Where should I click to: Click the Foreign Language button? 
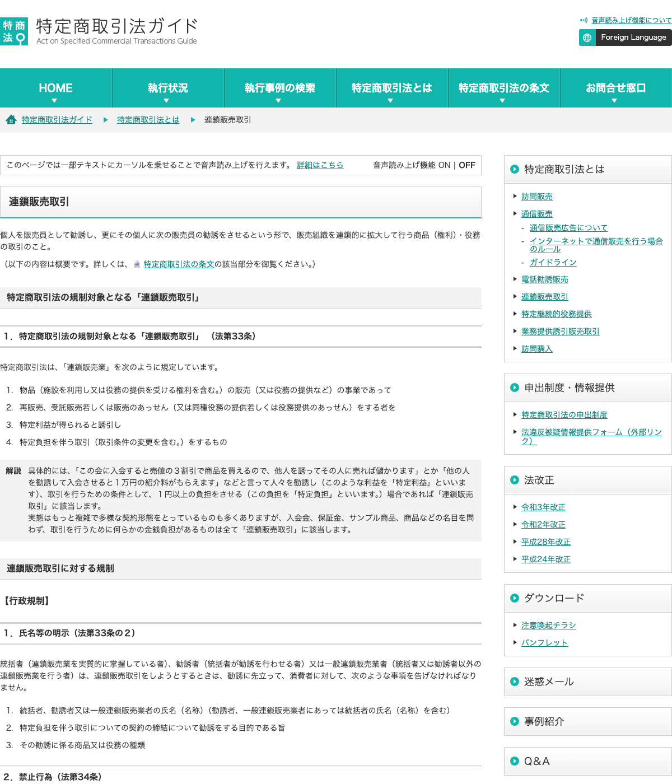pos(626,38)
